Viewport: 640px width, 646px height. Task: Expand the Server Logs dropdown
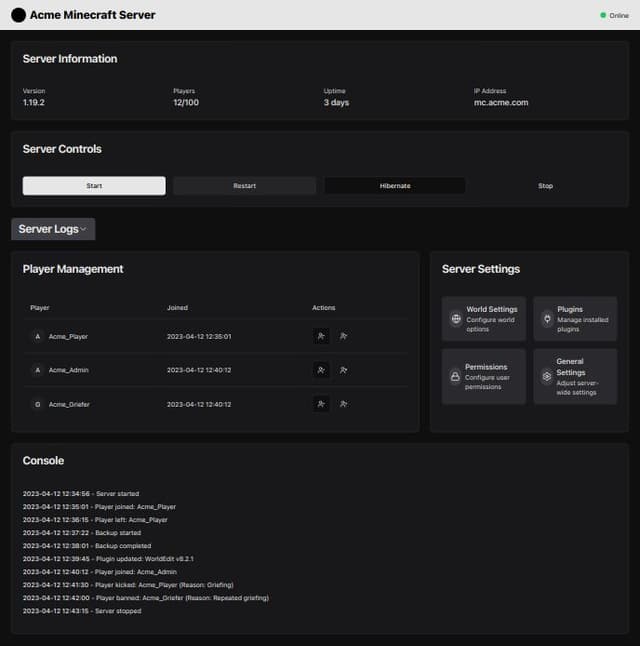click(x=53, y=229)
